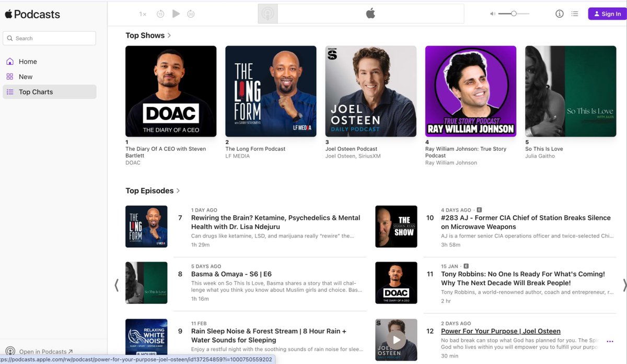Viewport: 627px width, 364px height.
Task: Click the Open in Podcasts app icon
Action: point(10,351)
